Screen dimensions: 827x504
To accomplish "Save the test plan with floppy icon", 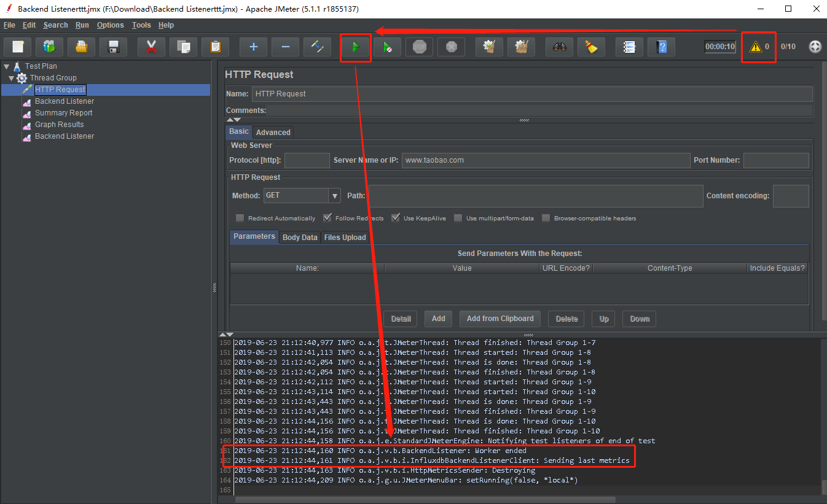I will point(113,47).
